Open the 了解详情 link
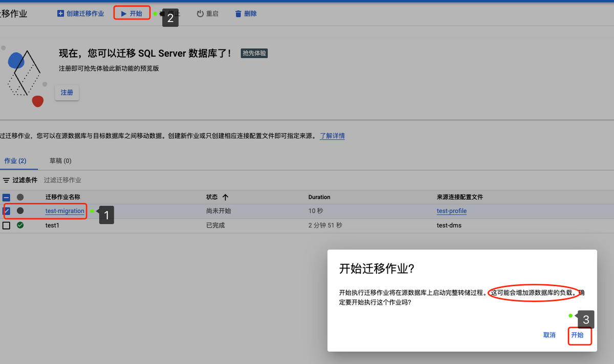This screenshot has height=364, width=614. point(332,135)
